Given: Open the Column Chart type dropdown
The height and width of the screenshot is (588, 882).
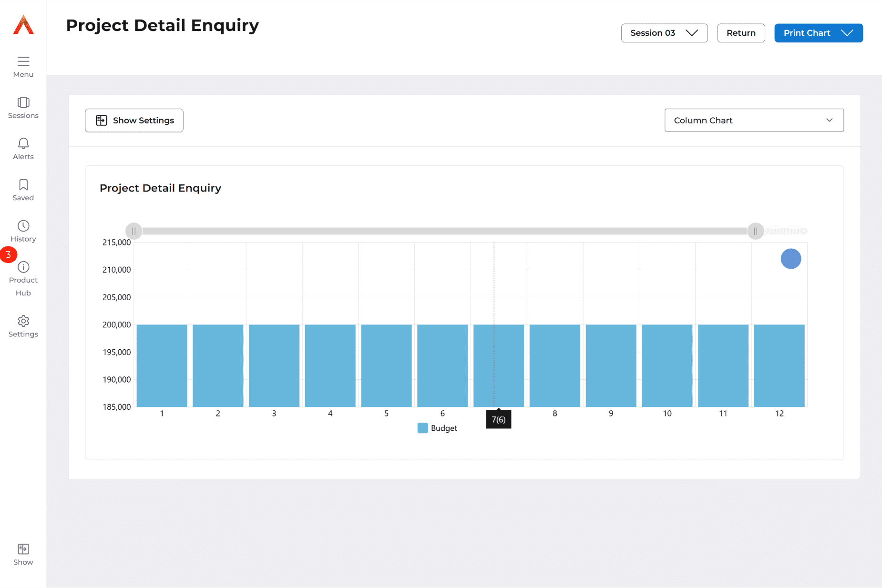Looking at the screenshot, I should (x=753, y=121).
